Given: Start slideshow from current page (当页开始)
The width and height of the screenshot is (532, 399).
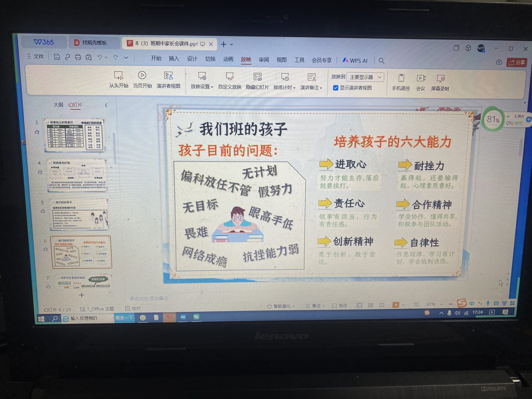Looking at the screenshot, I should (142, 75).
